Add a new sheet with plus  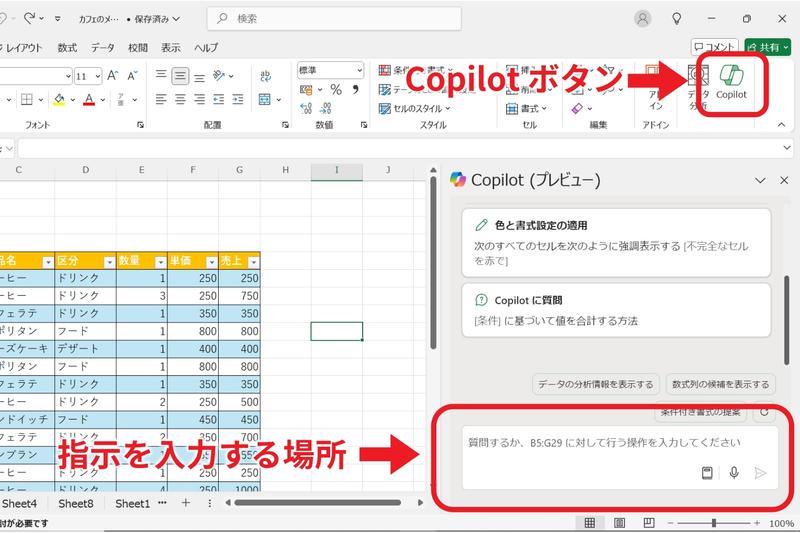tap(186, 503)
